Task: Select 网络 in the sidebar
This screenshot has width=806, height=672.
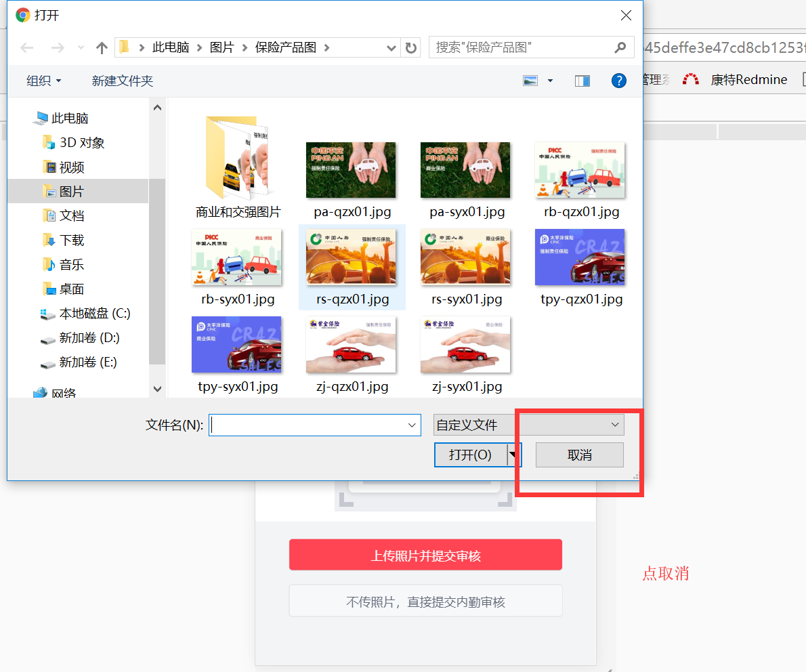Action: (x=54, y=394)
